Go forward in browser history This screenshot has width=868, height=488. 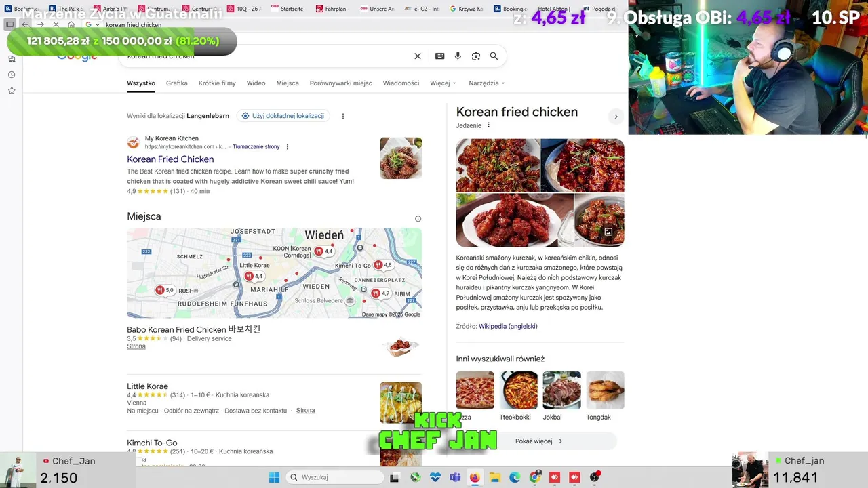41,24
